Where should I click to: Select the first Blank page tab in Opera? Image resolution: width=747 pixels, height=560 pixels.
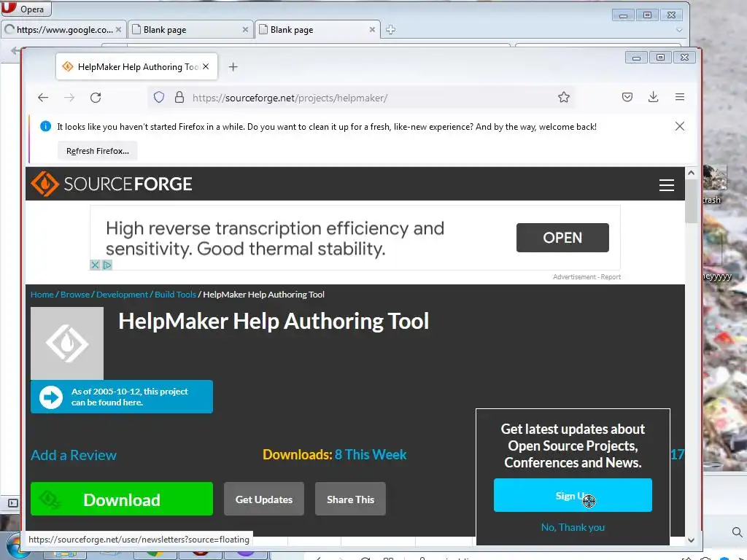pos(190,29)
